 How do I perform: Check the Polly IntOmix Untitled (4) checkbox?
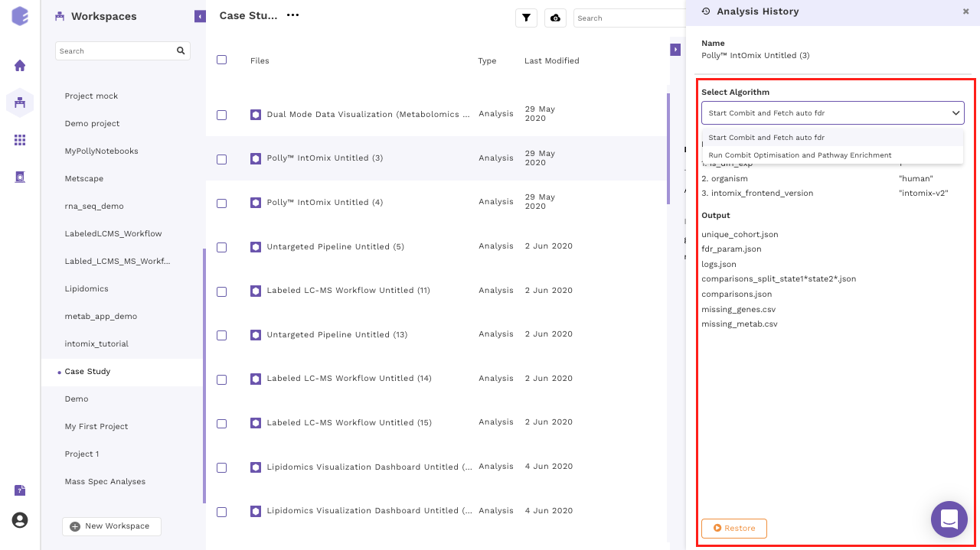pyautogui.click(x=221, y=203)
